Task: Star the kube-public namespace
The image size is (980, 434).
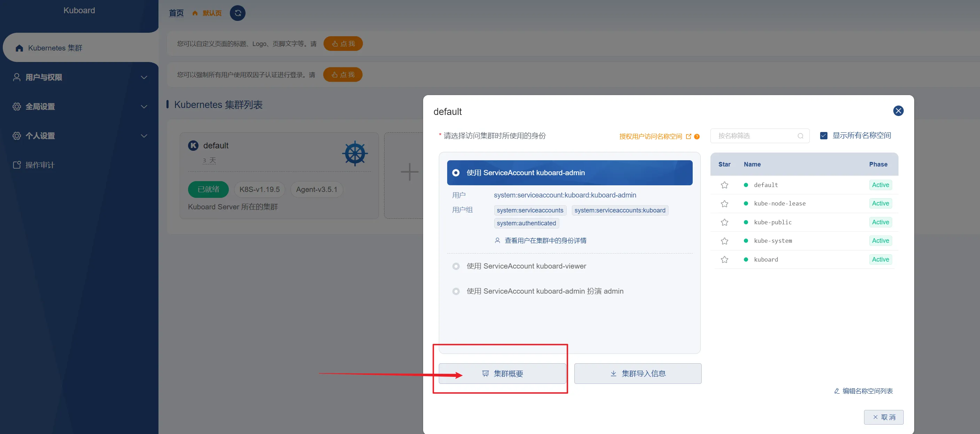Action: click(724, 222)
